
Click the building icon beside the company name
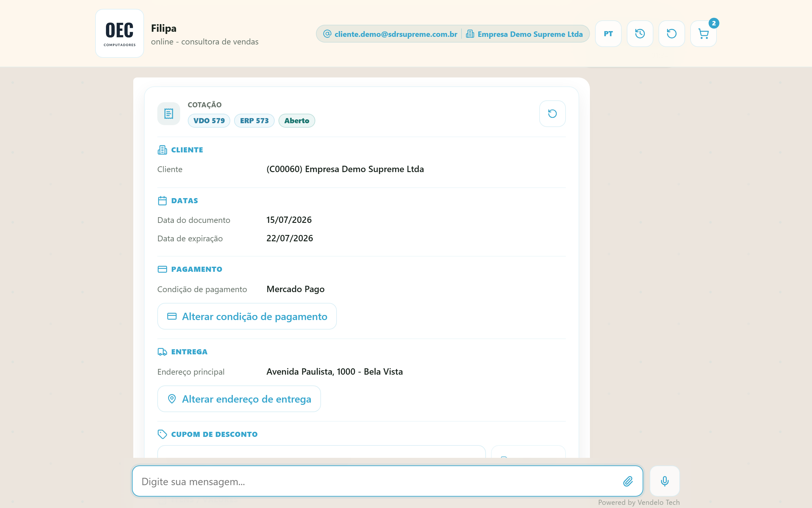(x=470, y=34)
